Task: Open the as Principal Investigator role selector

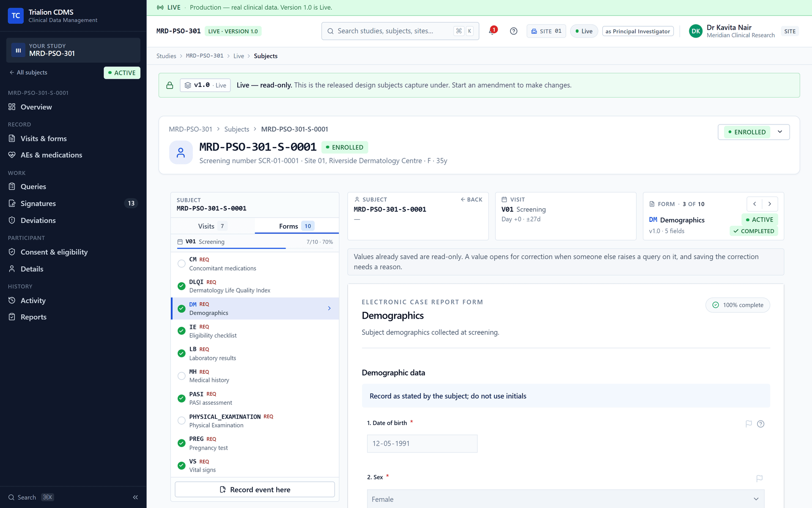Action: pyautogui.click(x=638, y=31)
